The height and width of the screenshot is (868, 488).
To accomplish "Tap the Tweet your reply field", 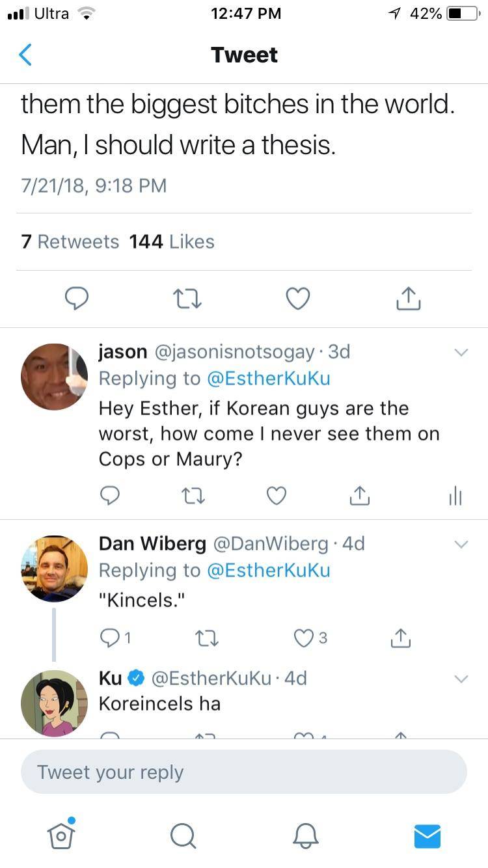I will pos(244,772).
